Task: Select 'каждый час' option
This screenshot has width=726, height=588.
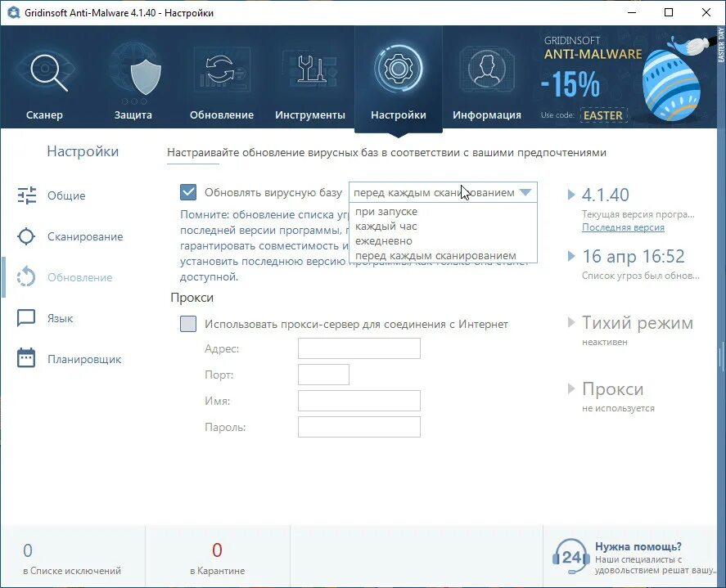Action: pos(386,227)
